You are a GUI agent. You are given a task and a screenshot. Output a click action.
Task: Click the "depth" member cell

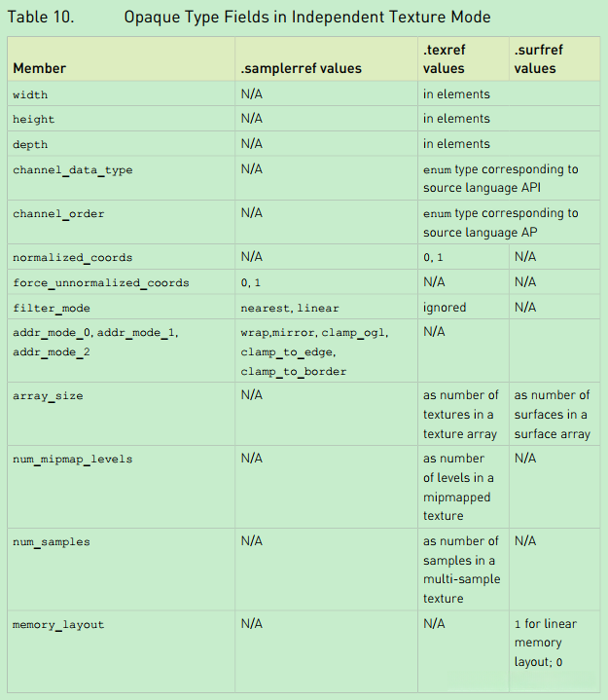coord(30,144)
